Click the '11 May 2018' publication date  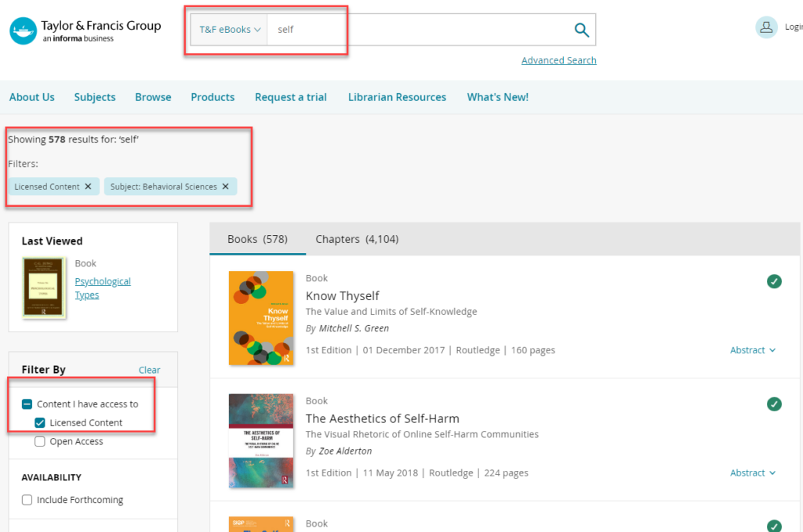coord(391,473)
